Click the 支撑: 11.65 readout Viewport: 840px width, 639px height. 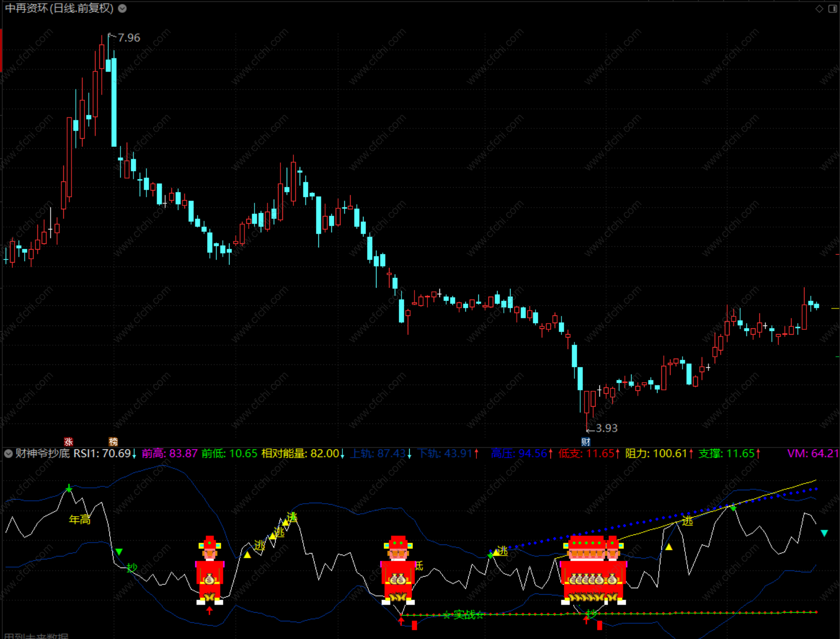point(726,453)
